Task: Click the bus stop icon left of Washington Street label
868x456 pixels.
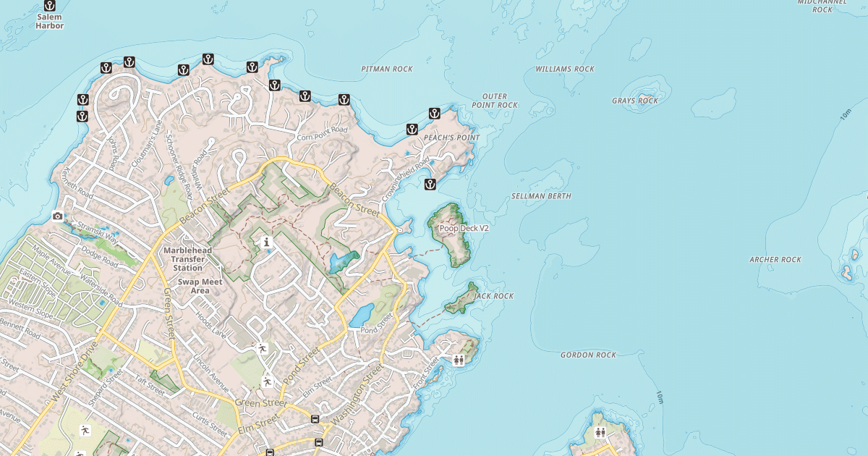Action: [315, 419]
